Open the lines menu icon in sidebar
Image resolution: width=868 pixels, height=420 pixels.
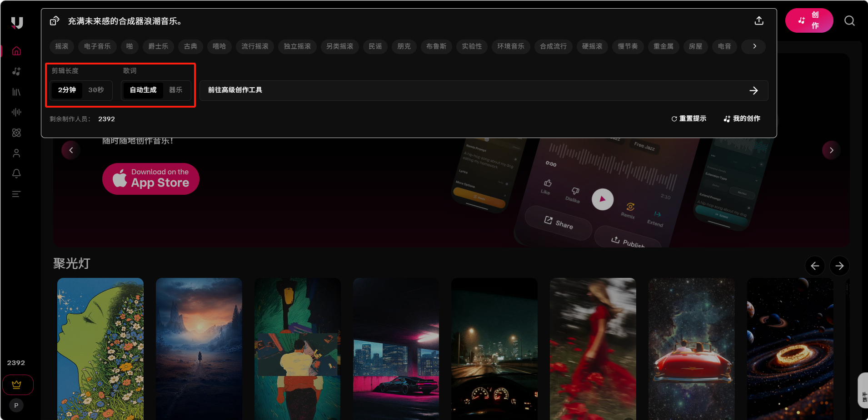[x=16, y=194]
